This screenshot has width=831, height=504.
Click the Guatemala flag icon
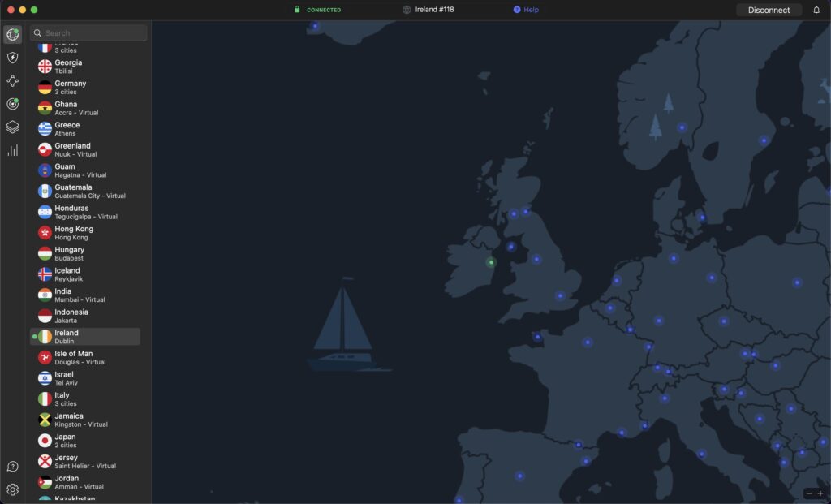click(45, 191)
